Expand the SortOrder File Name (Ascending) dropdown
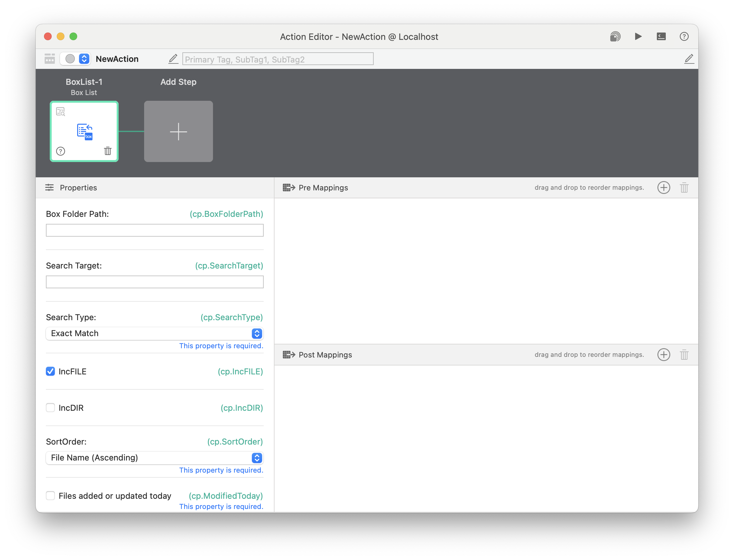 tap(155, 458)
